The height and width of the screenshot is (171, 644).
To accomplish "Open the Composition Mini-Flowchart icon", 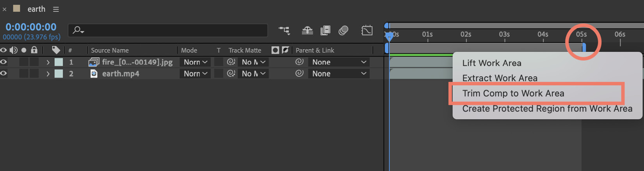I will click(x=284, y=30).
